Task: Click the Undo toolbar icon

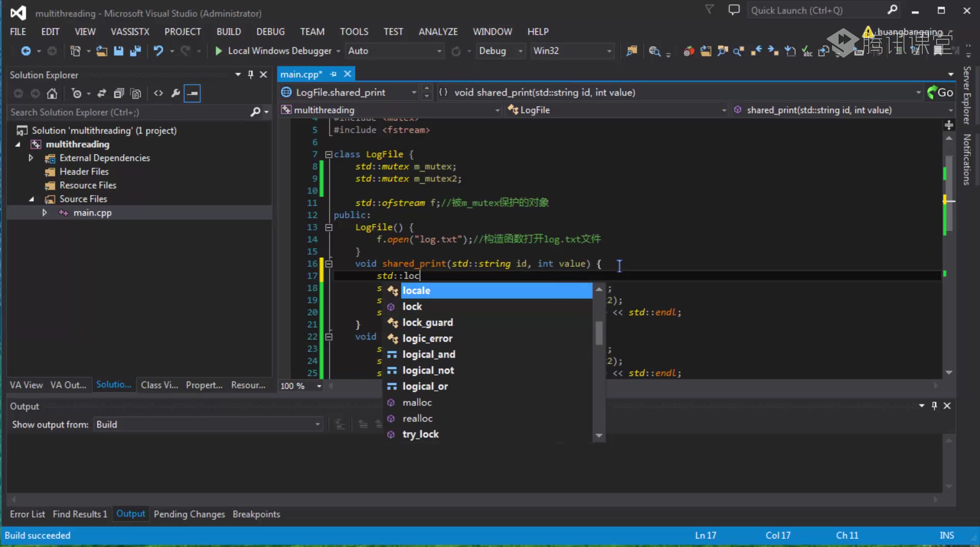Action: coord(159,51)
